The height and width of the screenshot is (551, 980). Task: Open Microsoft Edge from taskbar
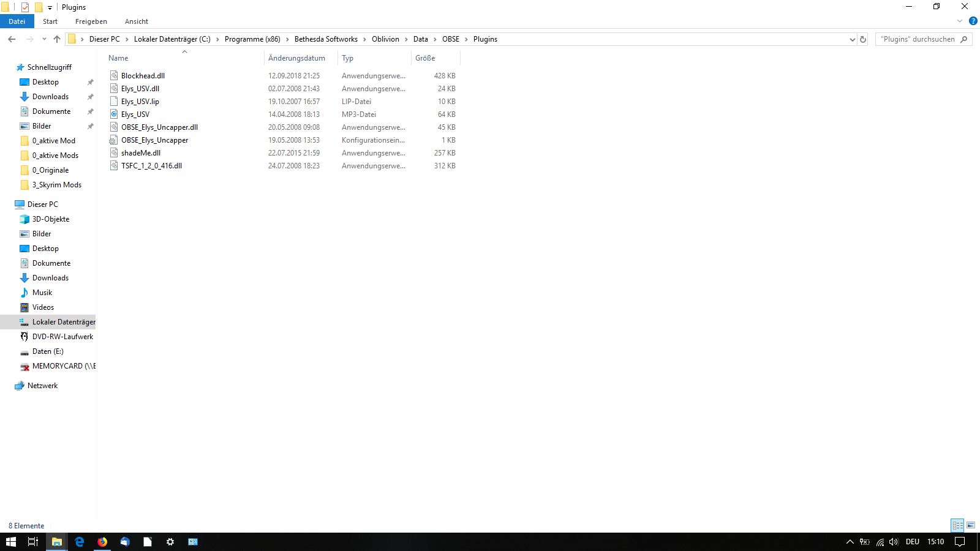coord(80,542)
